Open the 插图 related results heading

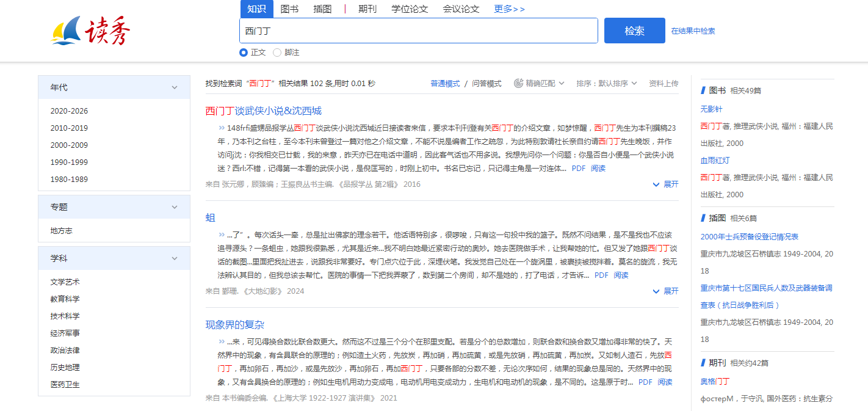click(717, 218)
